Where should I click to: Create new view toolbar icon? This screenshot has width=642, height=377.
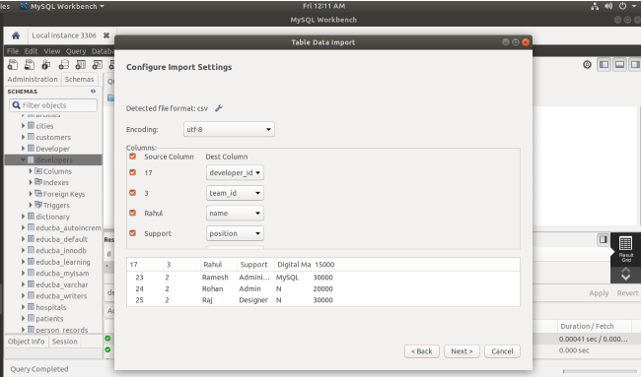[97, 65]
